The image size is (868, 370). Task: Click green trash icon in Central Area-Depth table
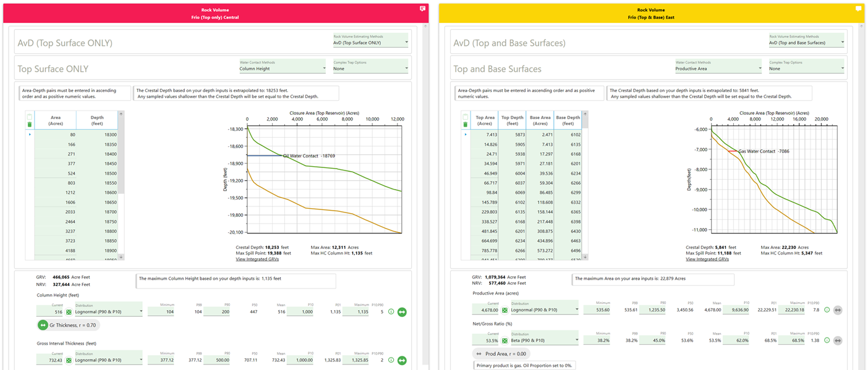30,125
